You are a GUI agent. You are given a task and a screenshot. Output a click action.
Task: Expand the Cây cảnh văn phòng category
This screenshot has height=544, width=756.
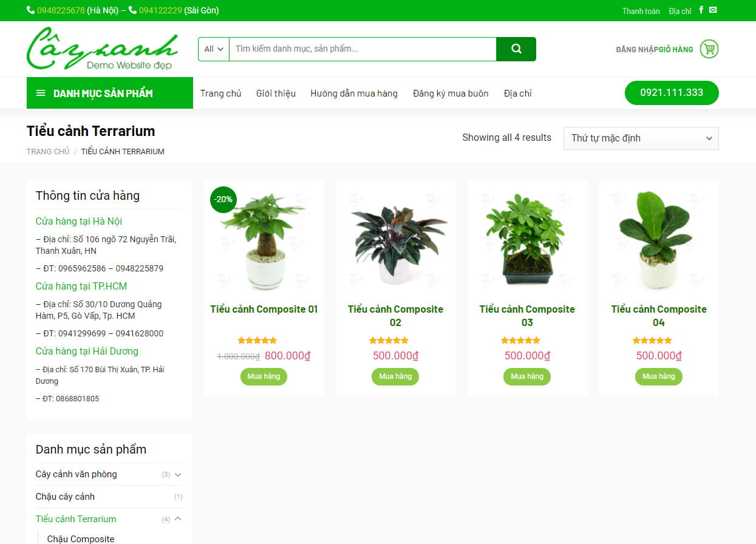pos(178,475)
